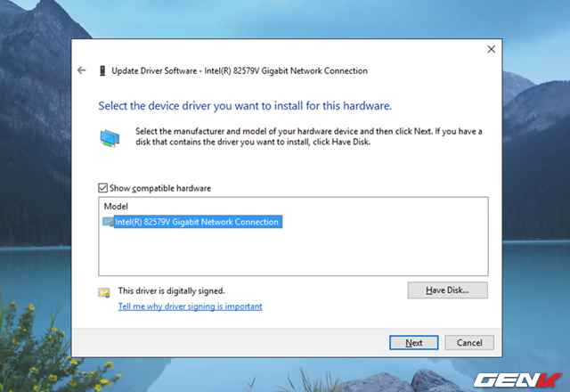Uncheck the Show compatible hardware checkbox
The image size is (570, 392).
coord(102,188)
